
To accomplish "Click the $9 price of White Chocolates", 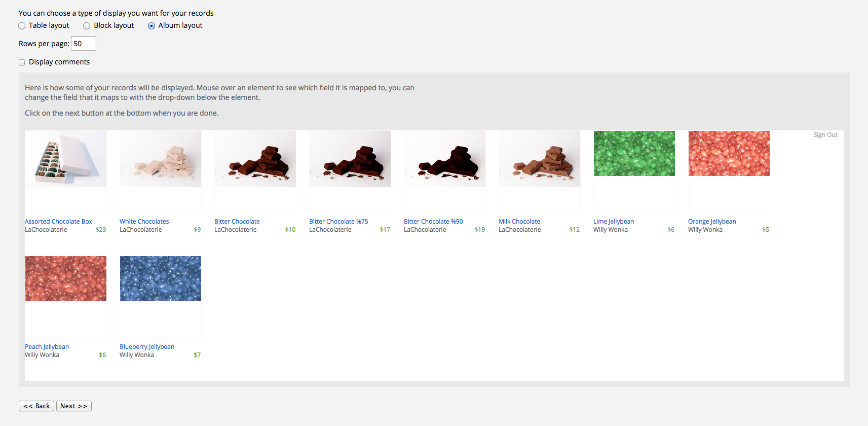I will [197, 230].
